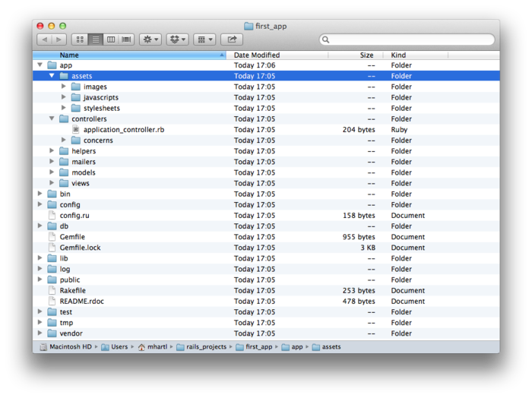Image resolution: width=532 pixels, height=398 pixels.
Task: Switch to column view in toolbar
Action: (111, 39)
